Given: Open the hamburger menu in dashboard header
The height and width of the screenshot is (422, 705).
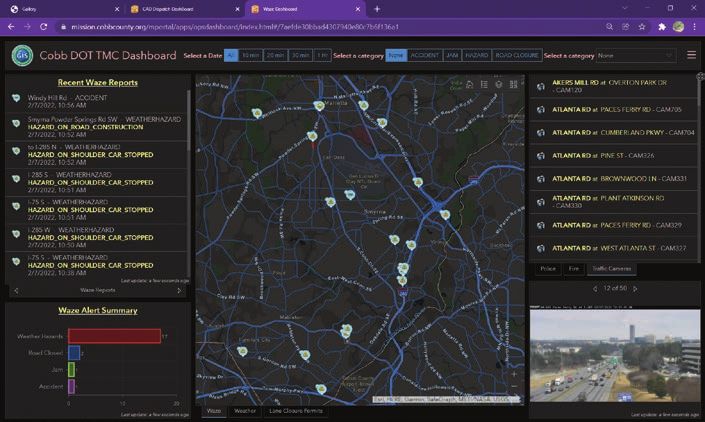Looking at the screenshot, I should click(691, 55).
